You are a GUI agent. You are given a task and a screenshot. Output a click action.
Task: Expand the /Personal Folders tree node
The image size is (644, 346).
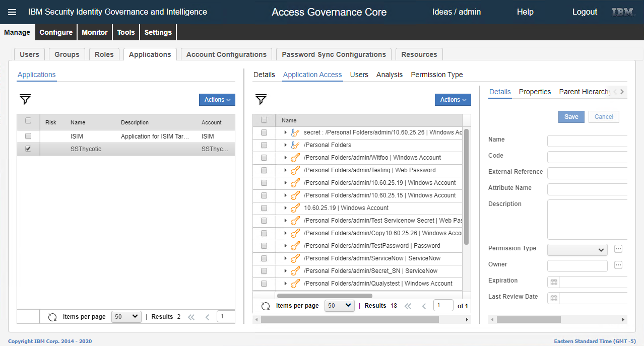[286, 145]
